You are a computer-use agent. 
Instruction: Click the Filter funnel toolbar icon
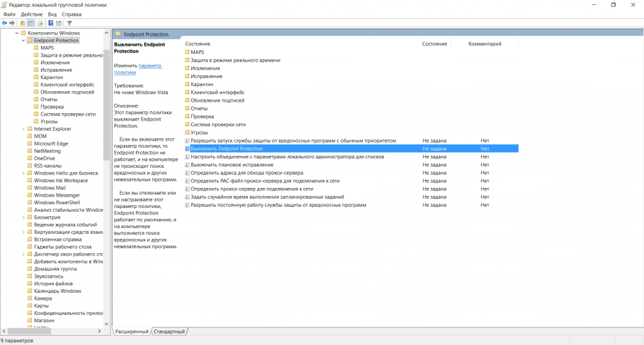(70, 23)
